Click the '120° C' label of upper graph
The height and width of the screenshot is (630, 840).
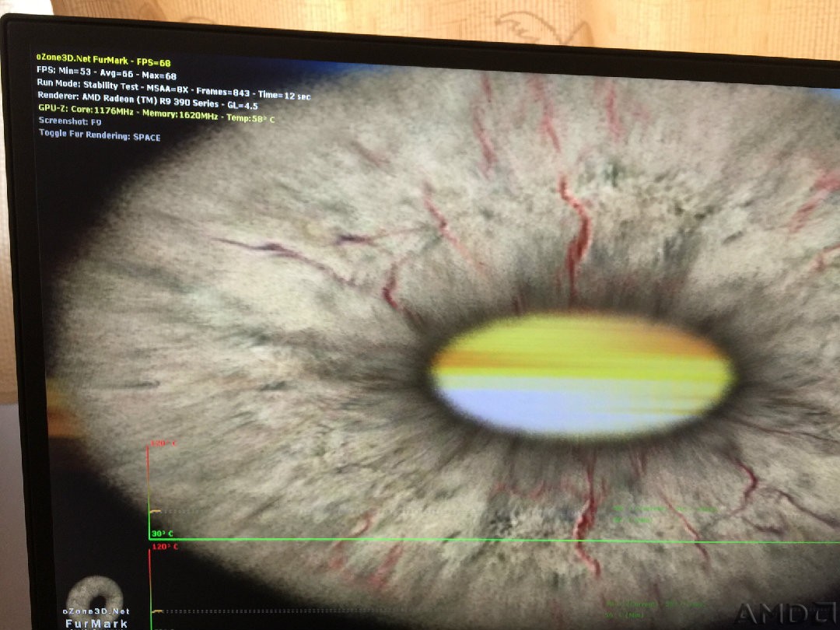[x=163, y=443]
